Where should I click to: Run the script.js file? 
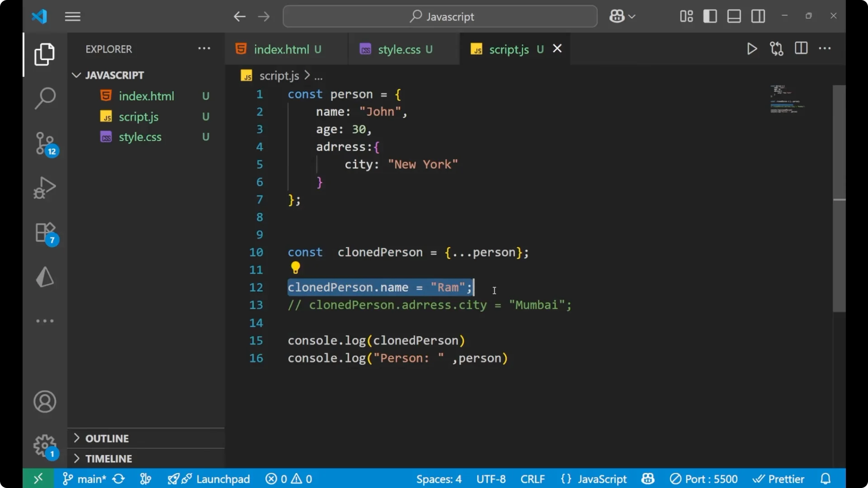752,49
